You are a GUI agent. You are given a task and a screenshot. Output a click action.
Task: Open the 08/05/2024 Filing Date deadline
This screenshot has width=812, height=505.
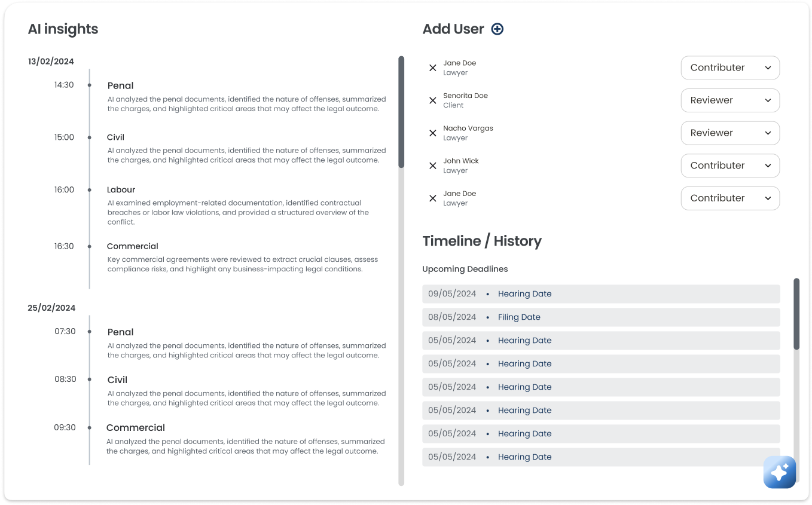600,317
